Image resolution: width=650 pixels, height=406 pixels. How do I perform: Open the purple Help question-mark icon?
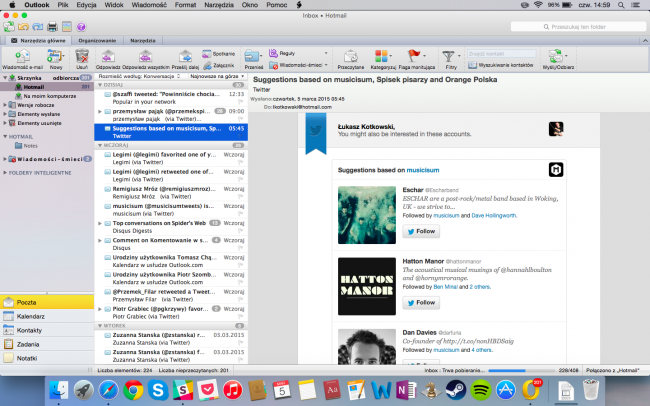[81, 27]
